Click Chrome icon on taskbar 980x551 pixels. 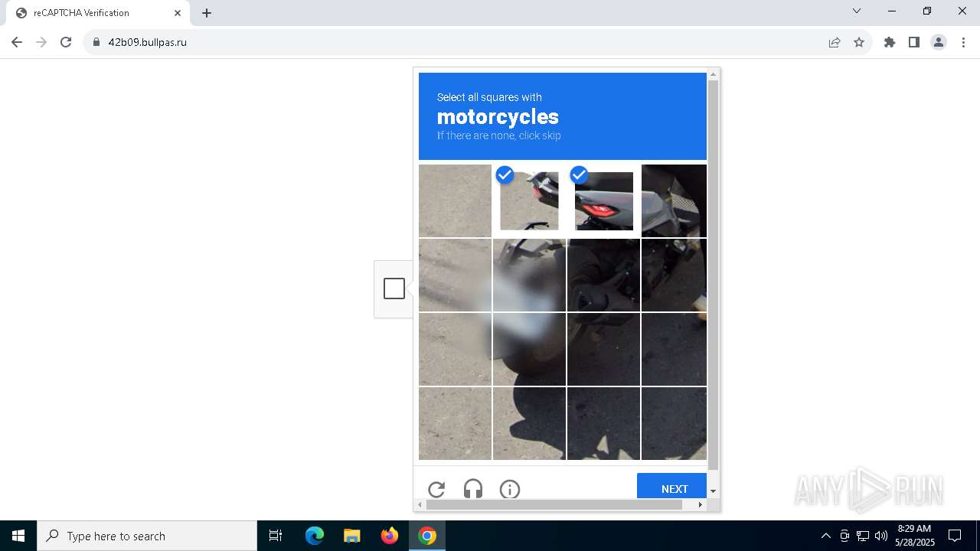coord(427,536)
